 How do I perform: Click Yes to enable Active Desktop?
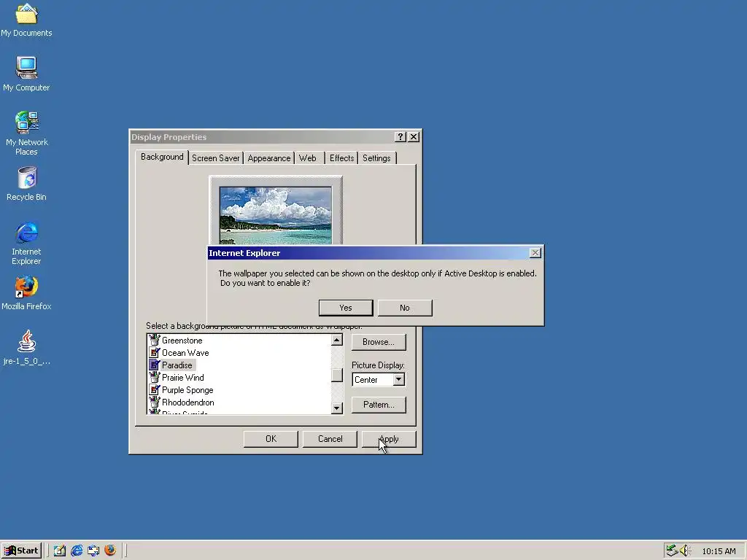[346, 308]
